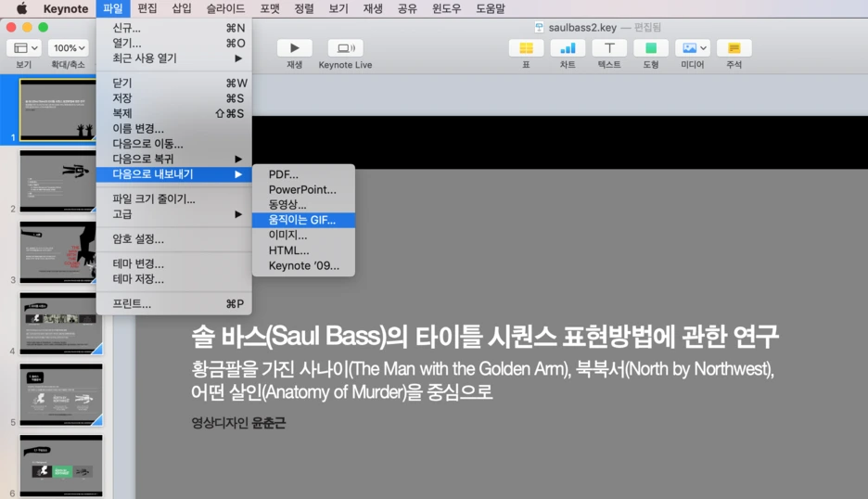This screenshot has height=499, width=868.
Task: Export as 움직이는 GIF...
Action: pos(303,220)
